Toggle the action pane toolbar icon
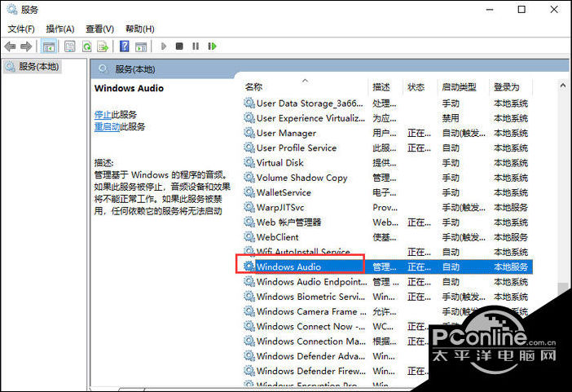Image resolution: width=572 pixels, height=392 pixels. [x=141, y=46]
